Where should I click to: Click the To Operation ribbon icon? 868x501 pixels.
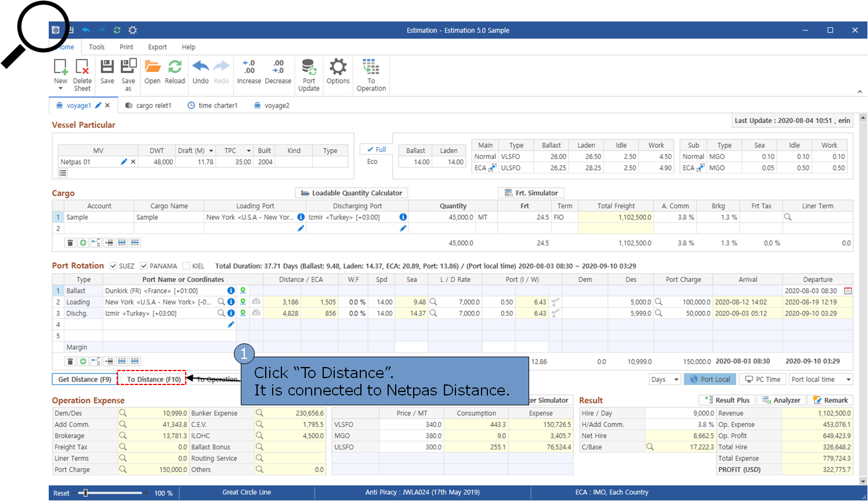(x=371, y=67)
